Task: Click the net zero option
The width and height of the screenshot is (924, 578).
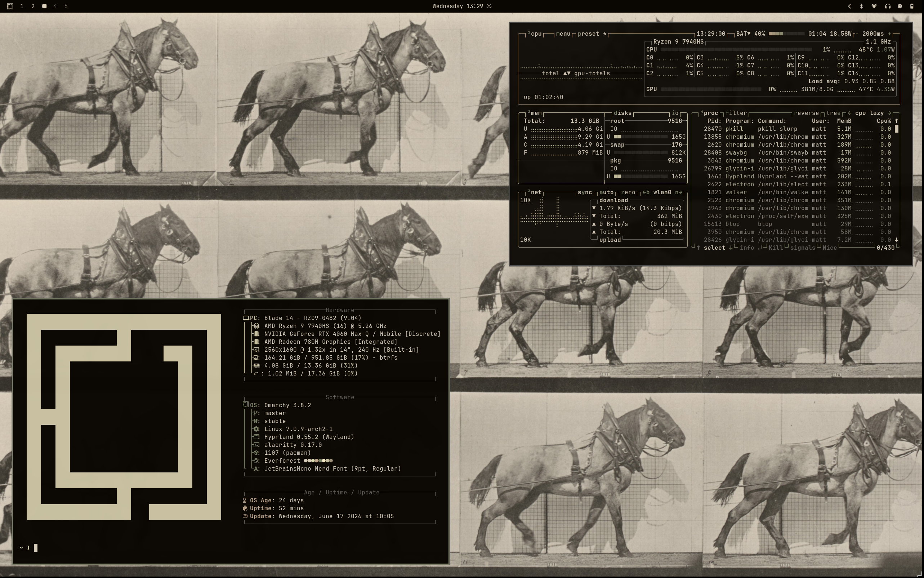Action: click(628, 192)
